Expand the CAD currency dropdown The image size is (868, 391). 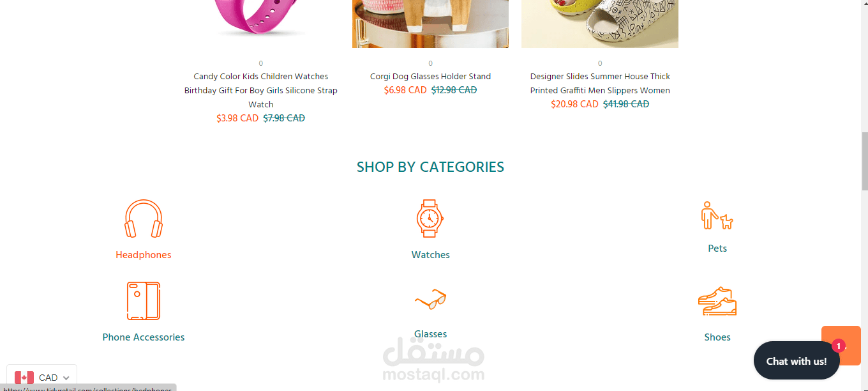(x=42, y=378)
